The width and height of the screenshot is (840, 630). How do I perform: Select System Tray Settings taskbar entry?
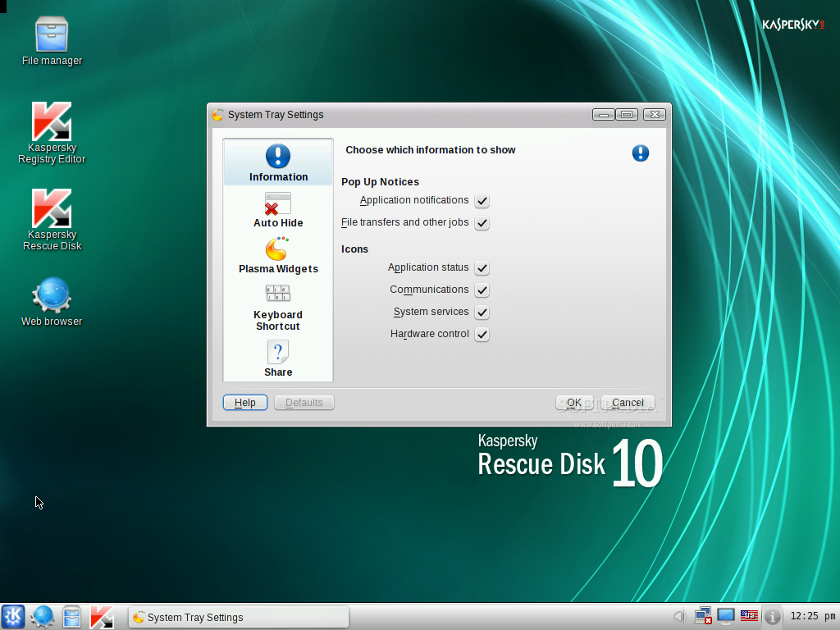tap(239, 617)
